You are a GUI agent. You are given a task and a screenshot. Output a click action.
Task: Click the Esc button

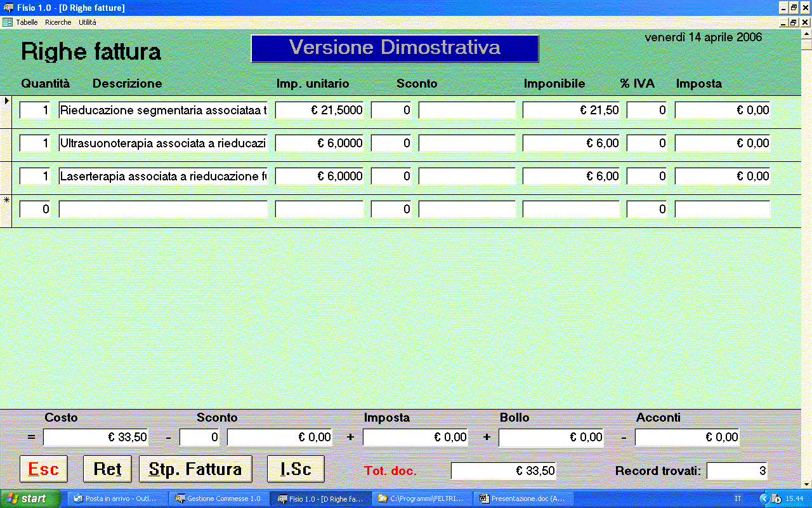[x=44, y=469]
